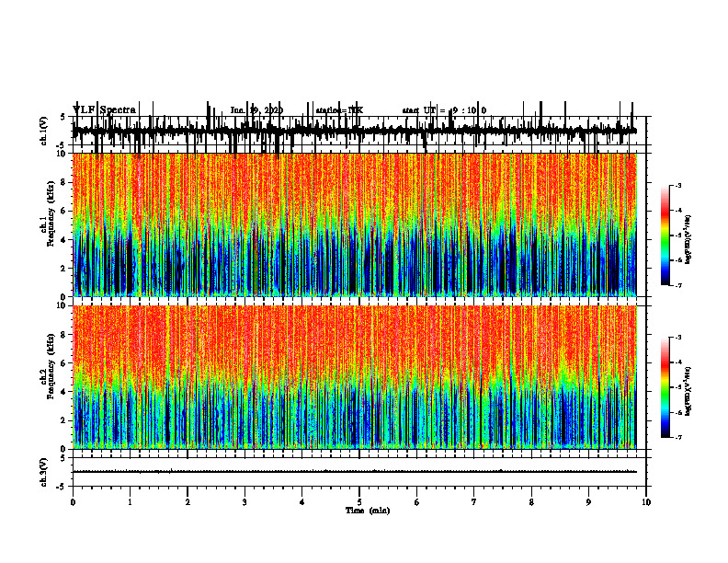The image size is (728, 563).
Task: Click time axis tick label 10
Action: (646, 502)
